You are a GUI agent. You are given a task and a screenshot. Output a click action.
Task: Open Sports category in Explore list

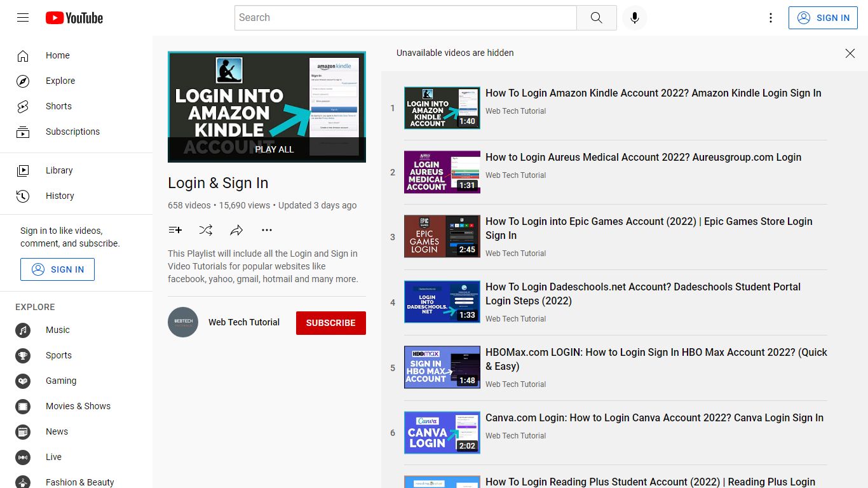tap(76, 355)
